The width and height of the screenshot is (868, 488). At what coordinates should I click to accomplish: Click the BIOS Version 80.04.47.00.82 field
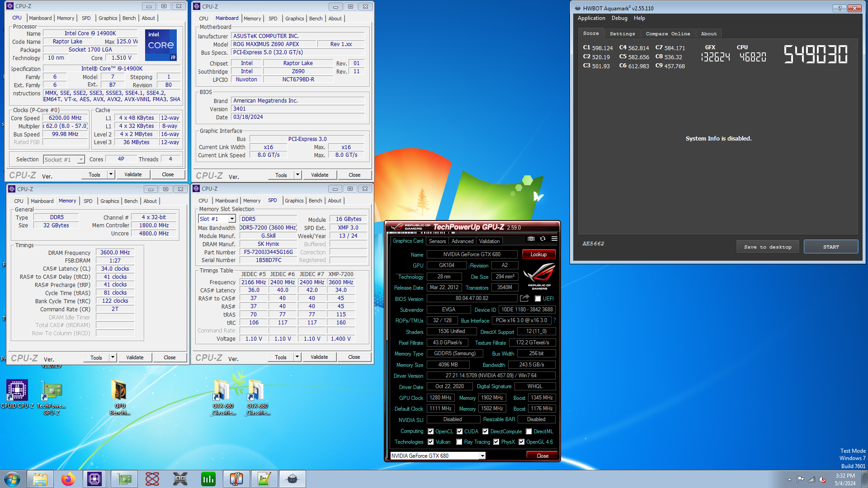coord(472,298)
